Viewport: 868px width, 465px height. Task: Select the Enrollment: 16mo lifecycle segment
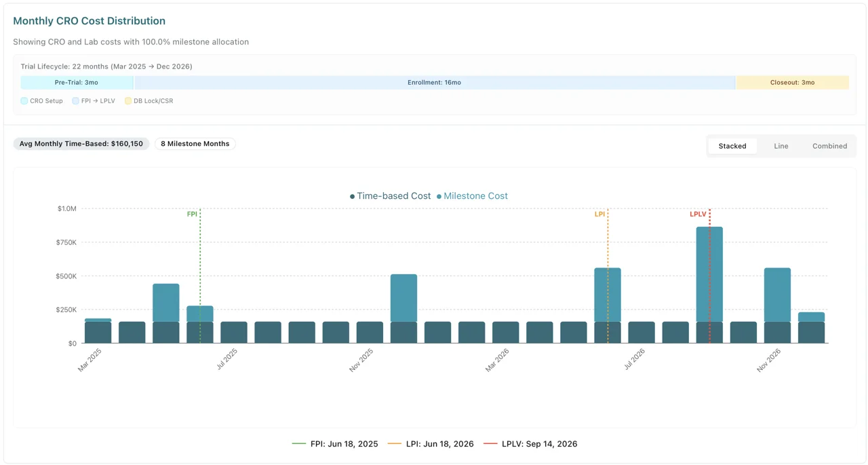[434, 82]
